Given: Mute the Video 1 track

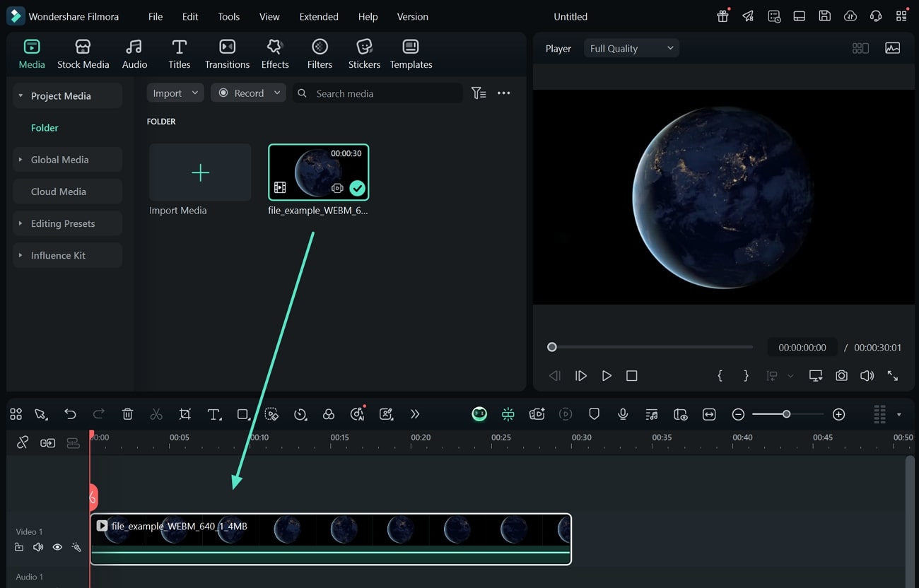Looking at the screenshot, I should [38, 547].
